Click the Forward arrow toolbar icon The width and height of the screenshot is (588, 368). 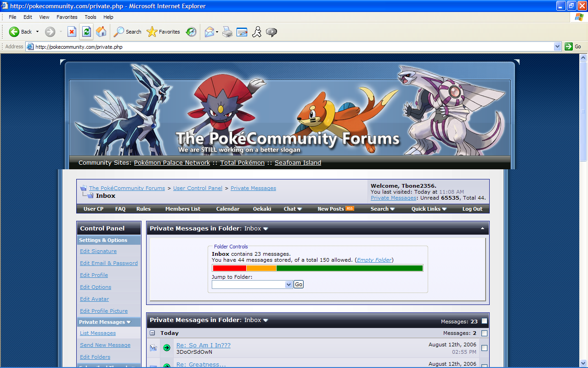tap(50, 32)
